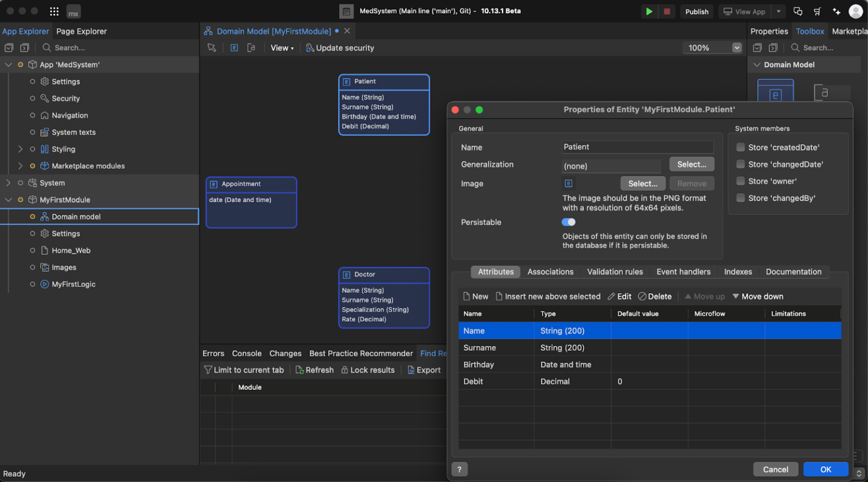This screenshot has height=482, width=868.
Task: Collapse the MyFirstModule tree in App Explorer
Action: click(x=9, y=199)
